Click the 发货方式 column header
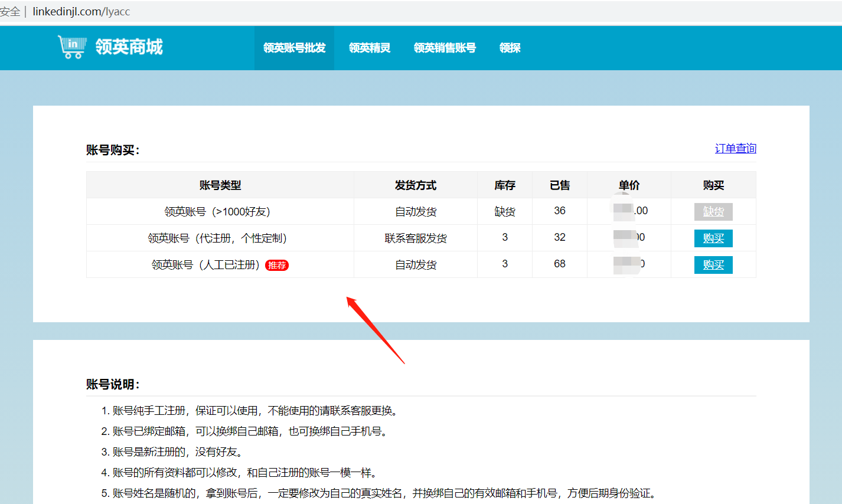The image size is (842, 504). pyautogui.click(x=415, y=185)
